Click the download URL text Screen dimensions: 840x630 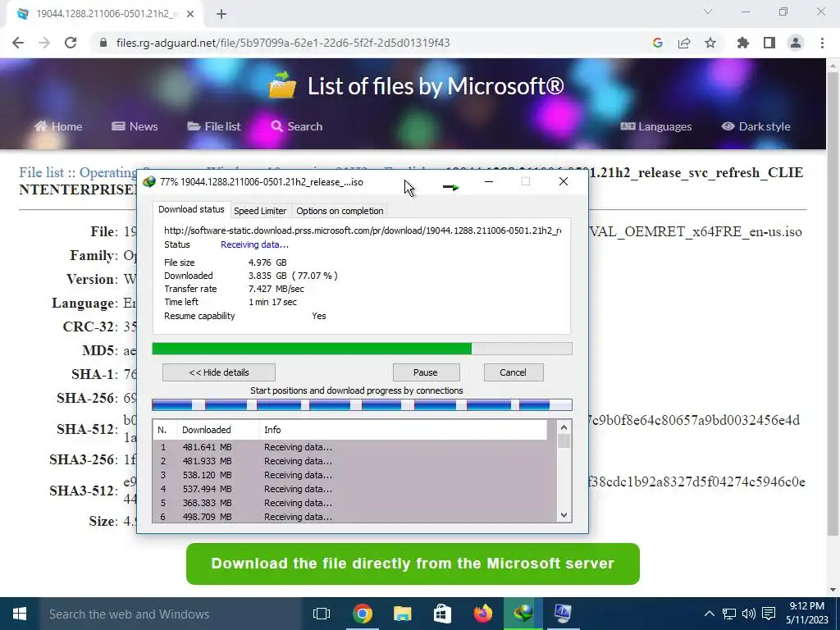tap(363, 231)
